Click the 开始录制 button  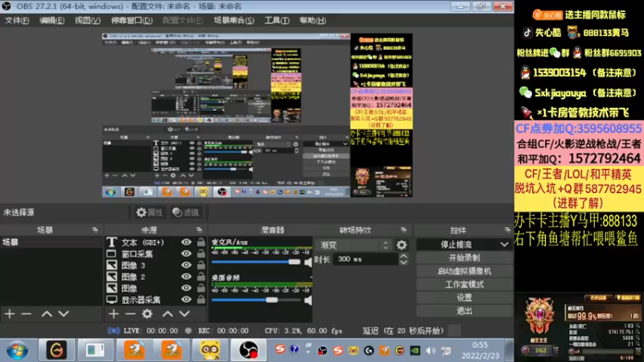point(464,257)
